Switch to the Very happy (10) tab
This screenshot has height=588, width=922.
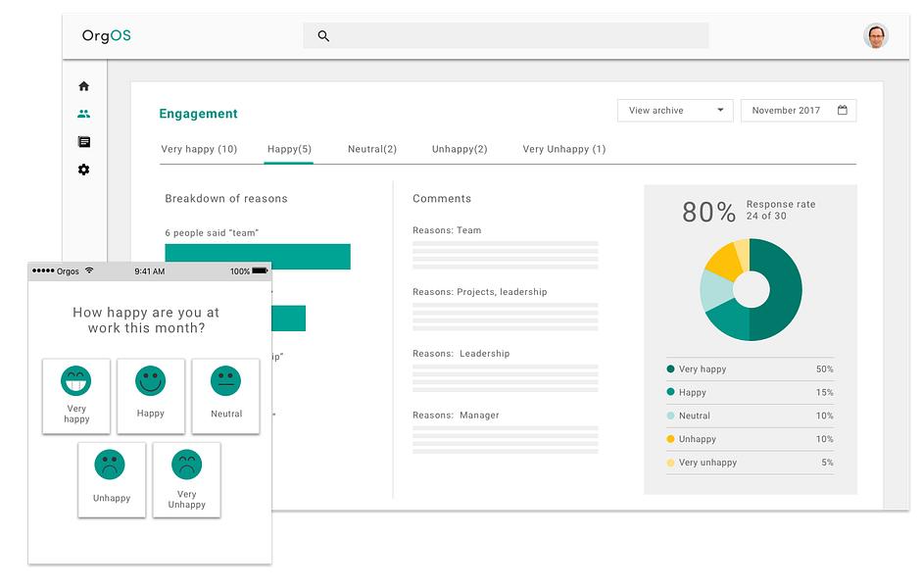tap(199, 149)
